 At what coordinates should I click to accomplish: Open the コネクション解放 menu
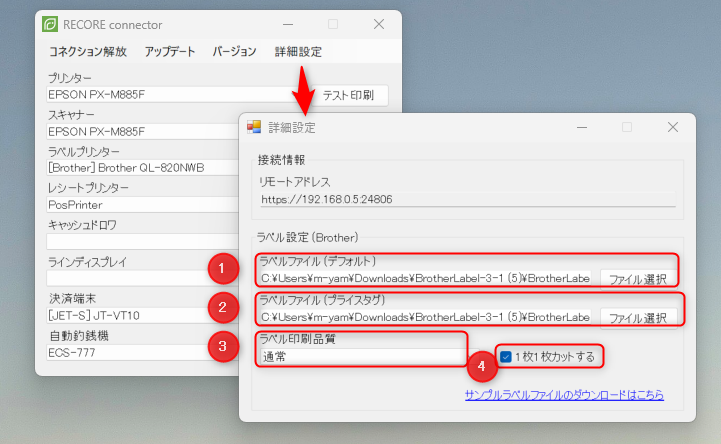88,51
